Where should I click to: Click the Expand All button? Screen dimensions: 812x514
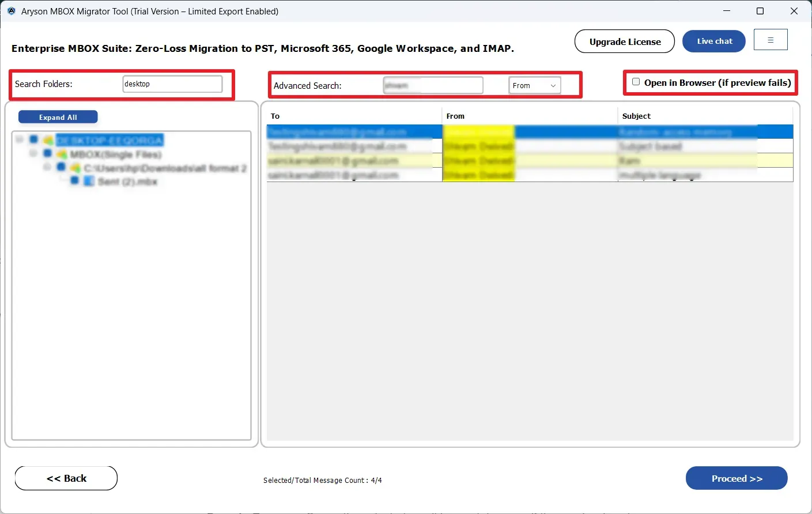pyautogui.click(x=58, y=117)
